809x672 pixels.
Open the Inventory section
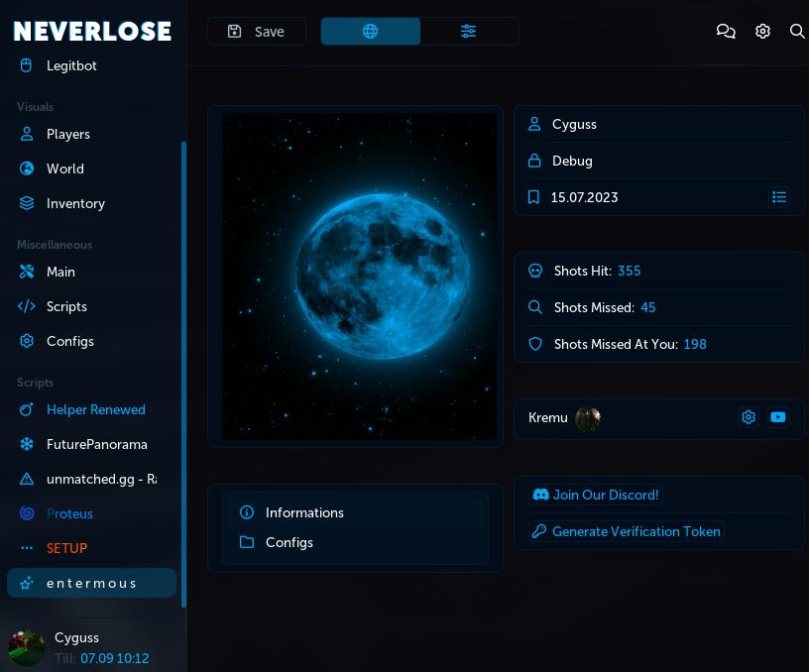coord(75,203)
